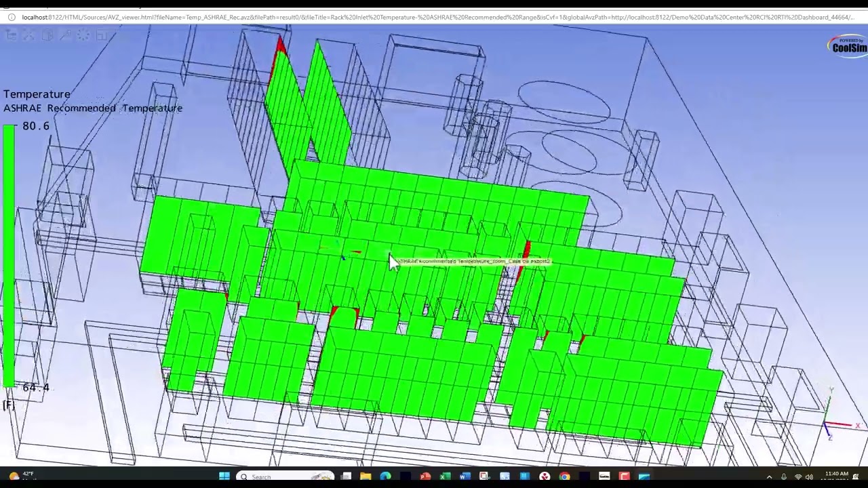Click the circular dotted rotate icon
Viewport: 868px width, 488px height.
click(83, 35)
